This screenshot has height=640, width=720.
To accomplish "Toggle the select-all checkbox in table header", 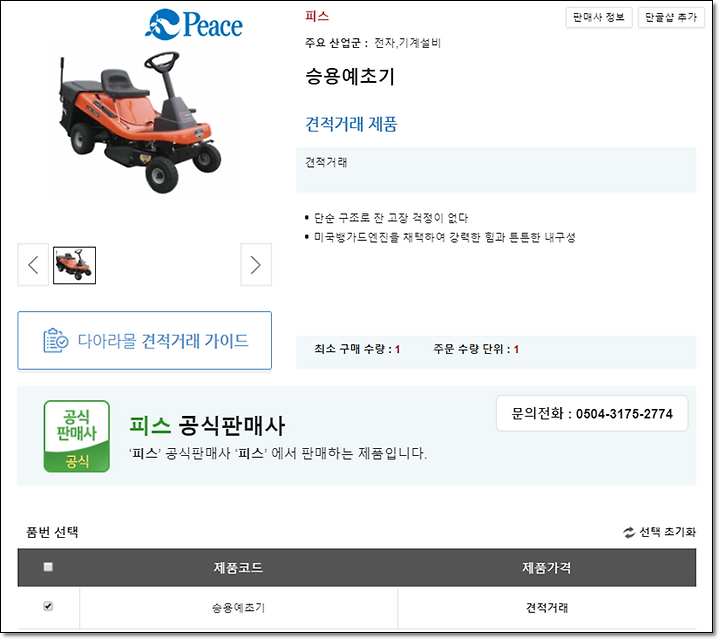I will [48, 567].
